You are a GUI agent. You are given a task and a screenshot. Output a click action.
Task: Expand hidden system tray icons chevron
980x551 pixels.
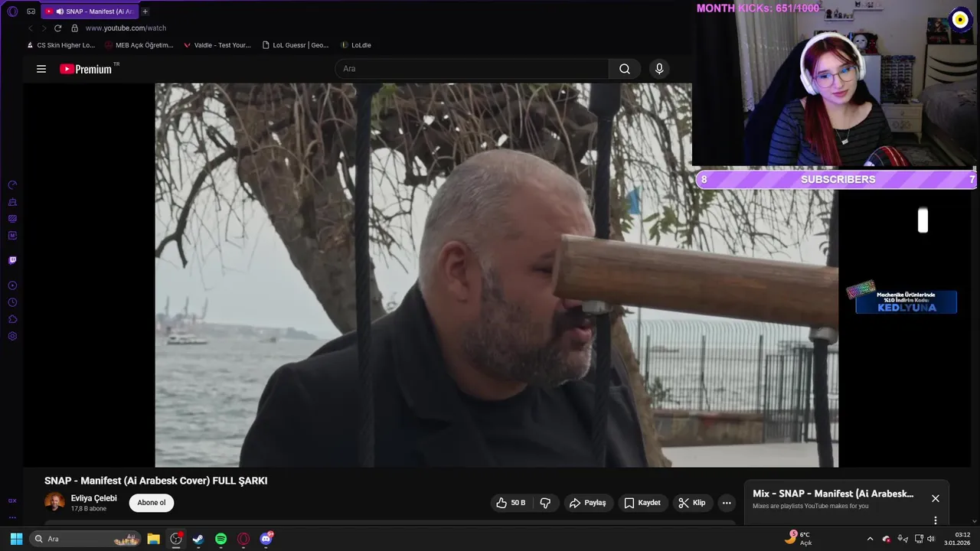870,539
